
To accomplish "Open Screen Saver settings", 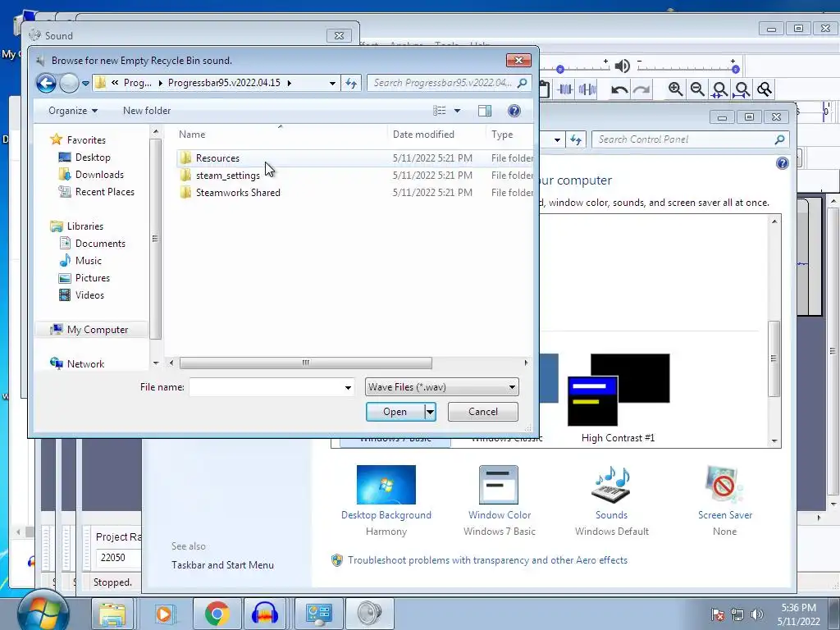I will coord(724,500).
